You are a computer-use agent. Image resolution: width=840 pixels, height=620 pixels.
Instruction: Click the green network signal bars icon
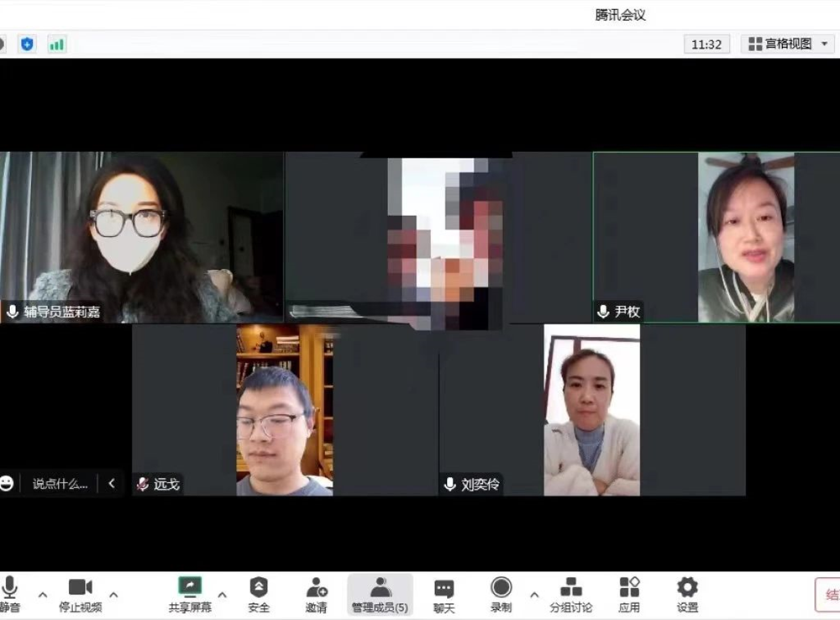(x=57, y=45)
